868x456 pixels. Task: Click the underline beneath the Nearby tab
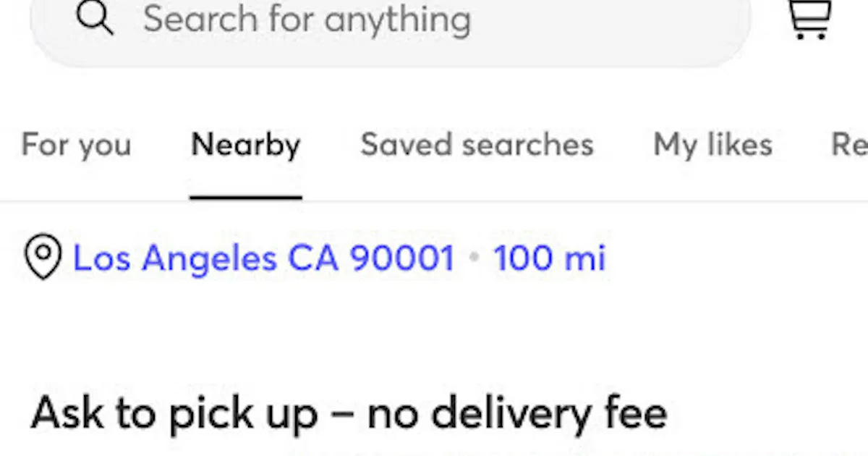(246, 196)
